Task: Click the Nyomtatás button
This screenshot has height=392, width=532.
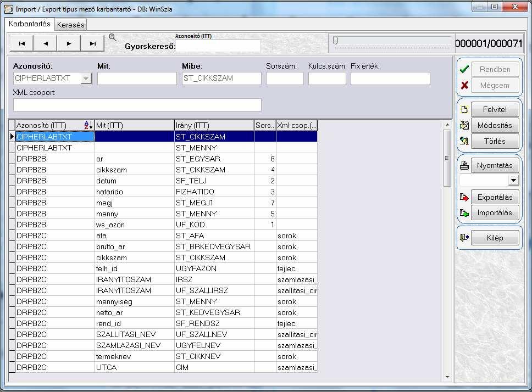Action: 495,165
